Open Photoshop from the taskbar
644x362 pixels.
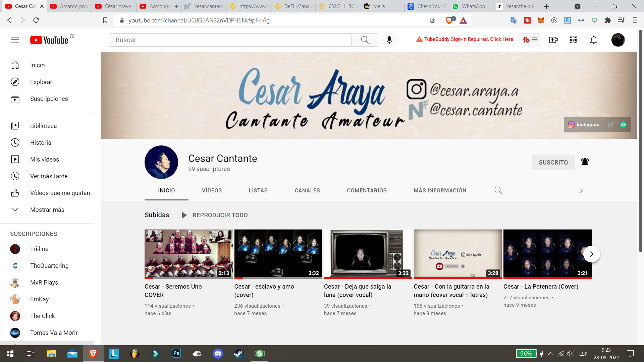(x=176, y=353)
